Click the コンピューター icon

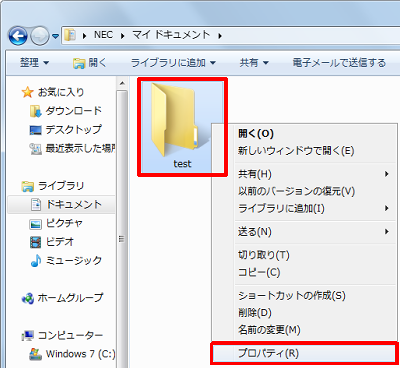click(x=27, y=335)
